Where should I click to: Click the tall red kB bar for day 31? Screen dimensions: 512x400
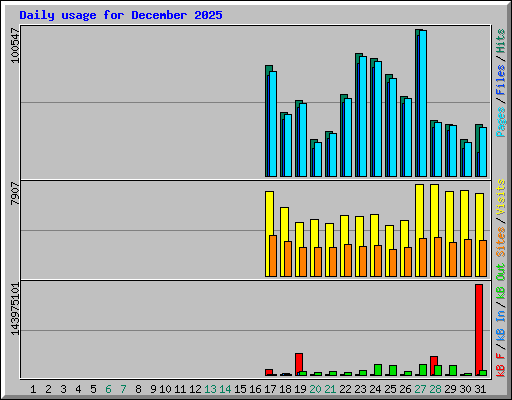479,330
